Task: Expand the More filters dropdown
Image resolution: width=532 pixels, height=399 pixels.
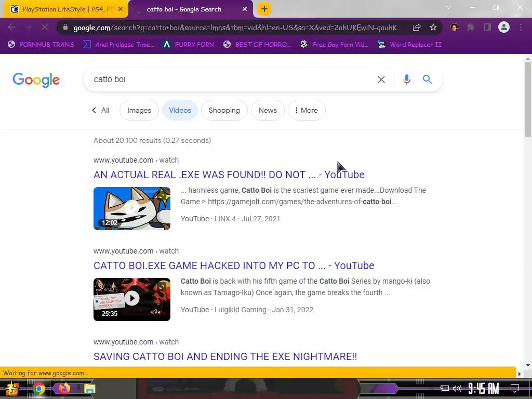Action: click(x=307, y=110)
